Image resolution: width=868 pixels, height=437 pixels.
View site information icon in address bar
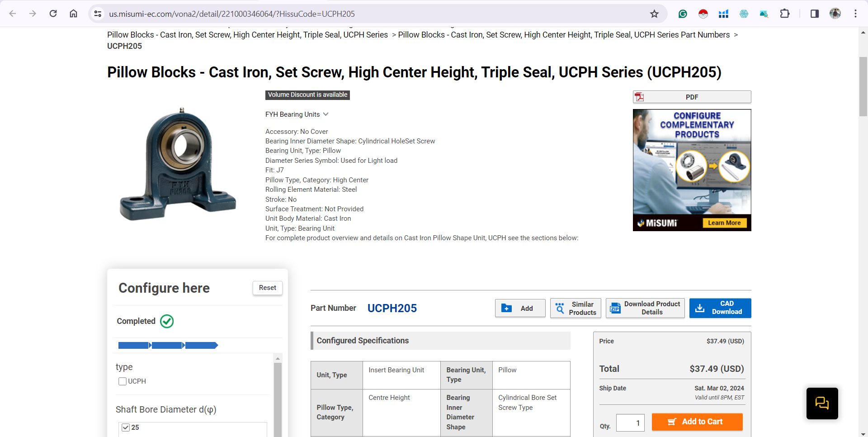pyautogui.click(x=98, y=14)
